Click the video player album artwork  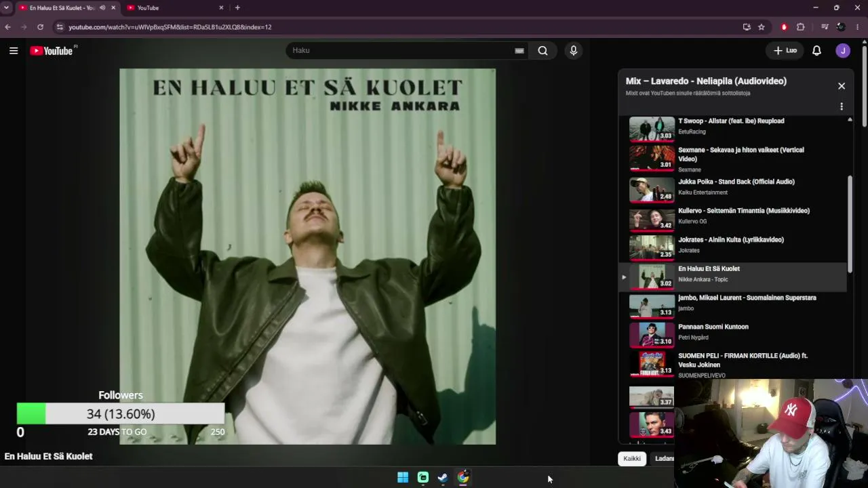308,256
